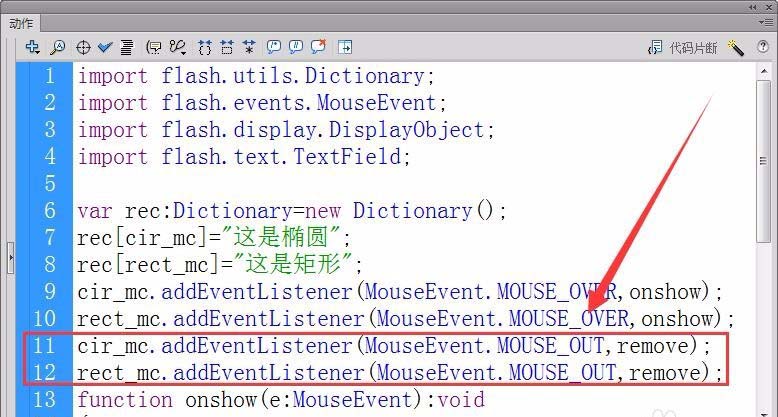Click the vertical scrollbar thumb
Screen dimensions: 778x417
tap(764, 161)
